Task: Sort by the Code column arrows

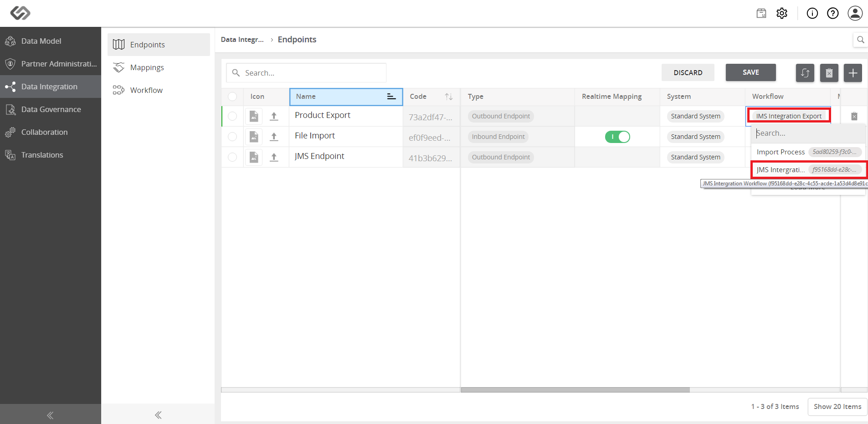Action: click(449, 97)
